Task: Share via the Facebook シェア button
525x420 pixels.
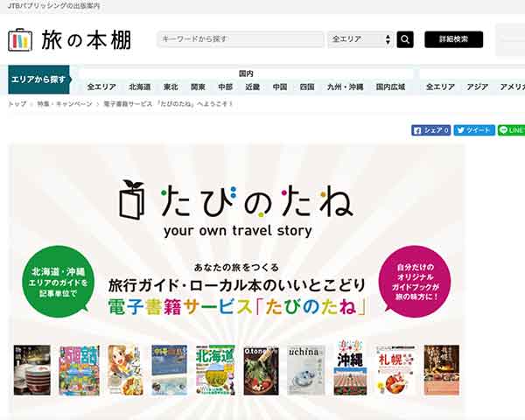Action: [x=430, y=130]
